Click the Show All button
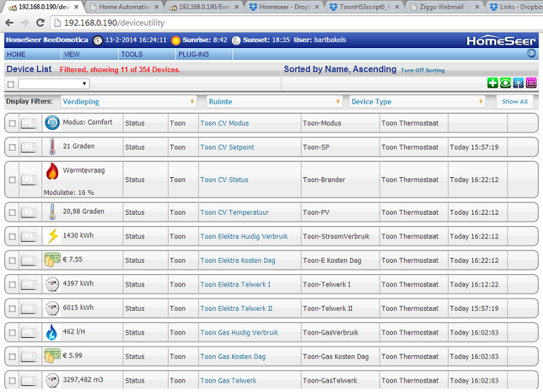This screenshot has width=543, height=392. coord(515,101)
